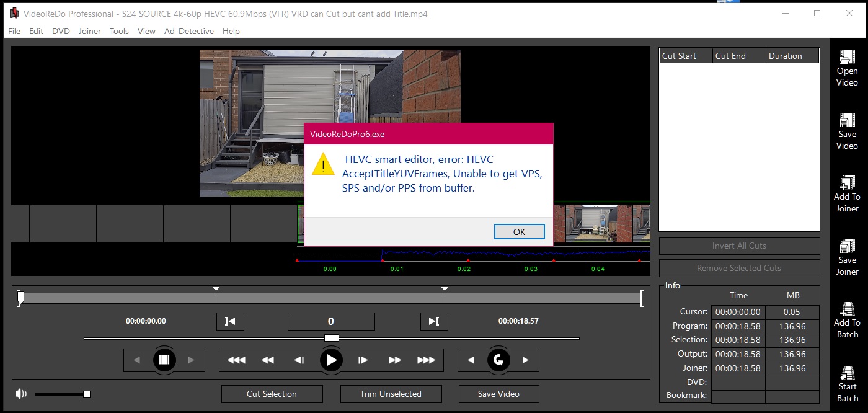Click the volume slider handle

(87, 394)
